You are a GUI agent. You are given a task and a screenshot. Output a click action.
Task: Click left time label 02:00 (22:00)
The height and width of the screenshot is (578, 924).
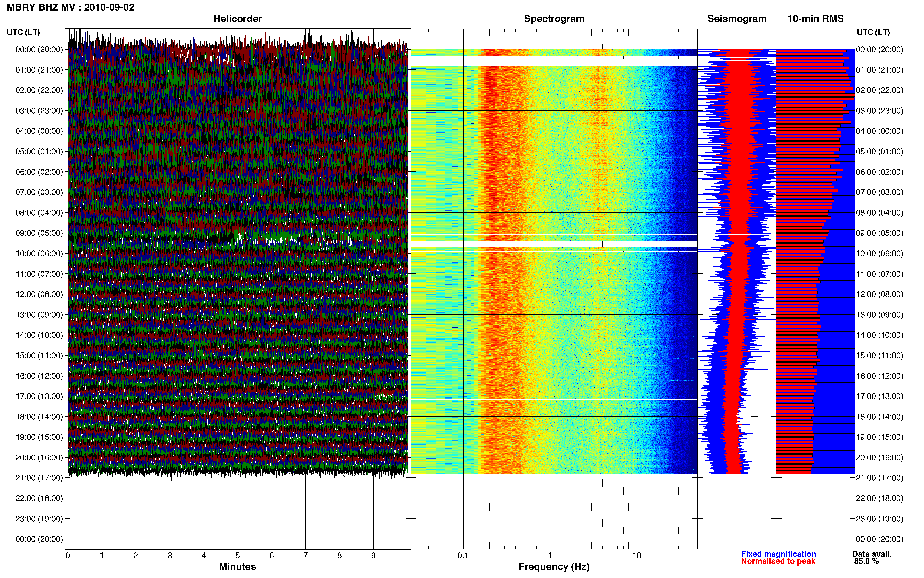pos(39,90)
